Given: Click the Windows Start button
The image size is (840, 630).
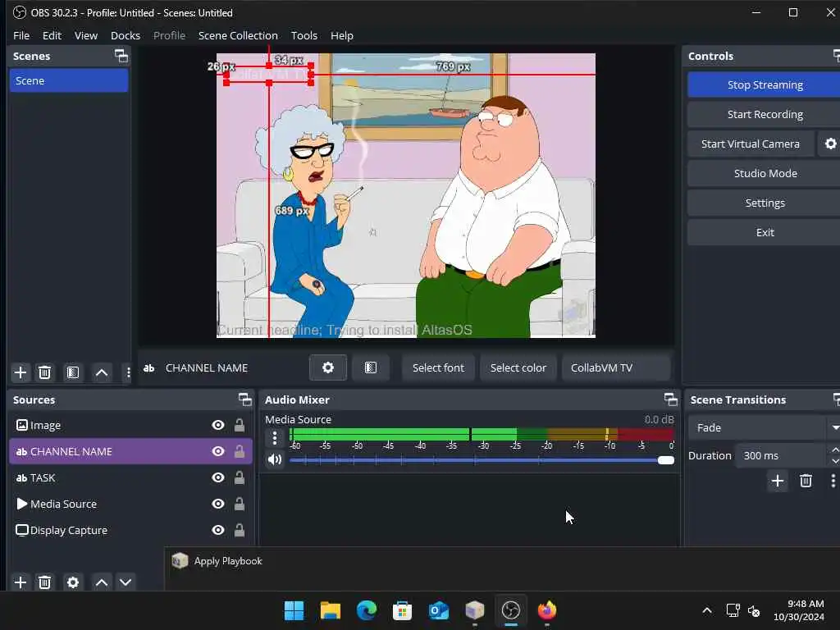Looking at the screenshot, I should pos(294,610).
